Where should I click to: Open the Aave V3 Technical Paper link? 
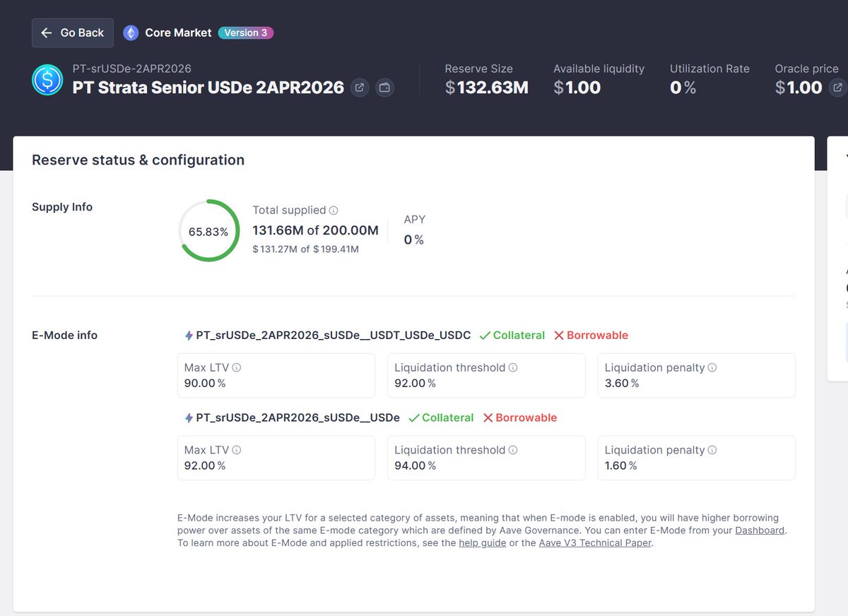pyautogui.click(x=595, y=543)
